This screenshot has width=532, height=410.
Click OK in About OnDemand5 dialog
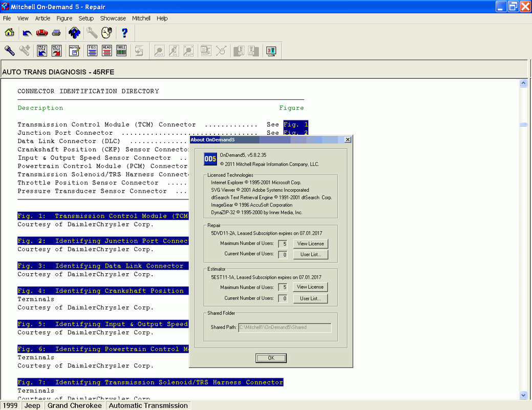271,358
